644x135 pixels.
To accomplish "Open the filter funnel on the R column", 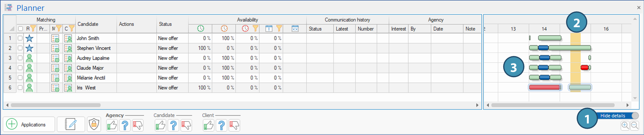I will click(33, 29).
